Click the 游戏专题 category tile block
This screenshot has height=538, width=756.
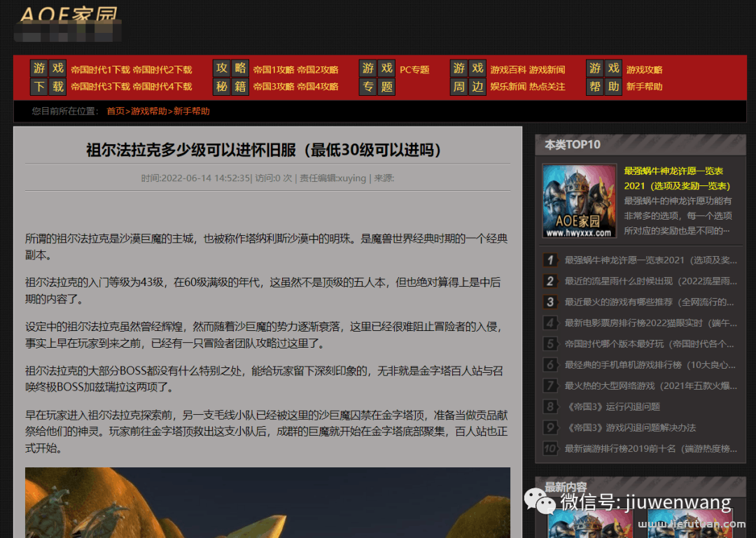point(377,78)
